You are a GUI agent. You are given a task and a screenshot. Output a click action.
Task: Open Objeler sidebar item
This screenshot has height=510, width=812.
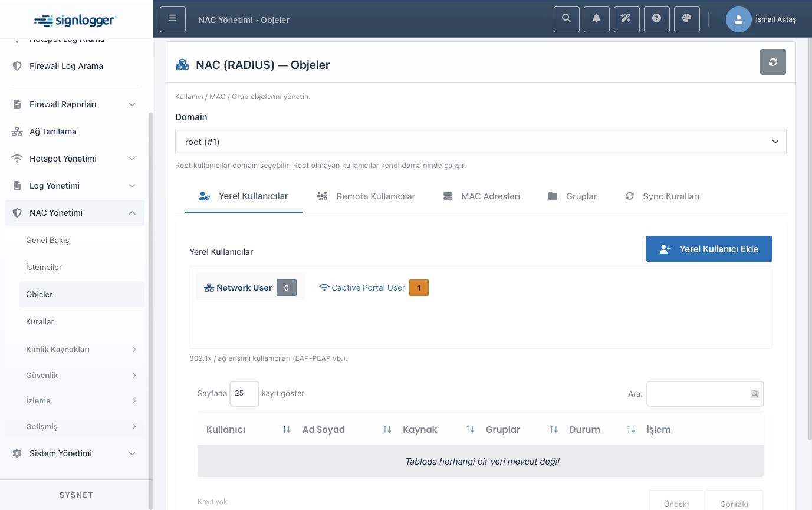pyautogui.click(x=81, y=294)
